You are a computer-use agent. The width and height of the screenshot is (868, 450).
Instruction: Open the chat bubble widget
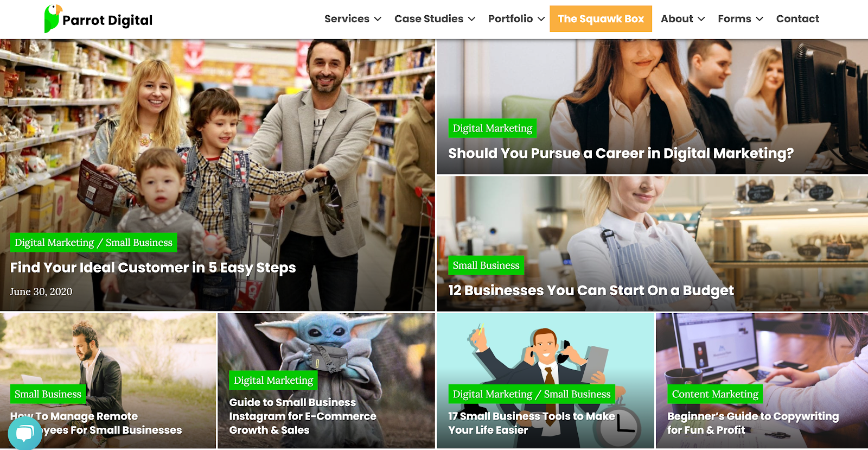(25, 433)
